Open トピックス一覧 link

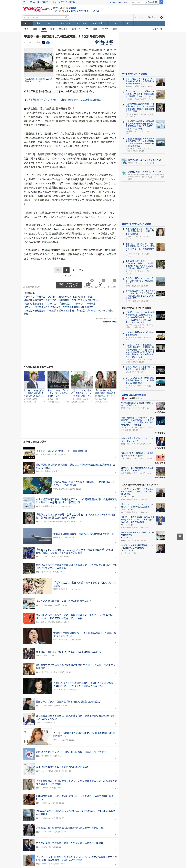[x=155, y=29]
